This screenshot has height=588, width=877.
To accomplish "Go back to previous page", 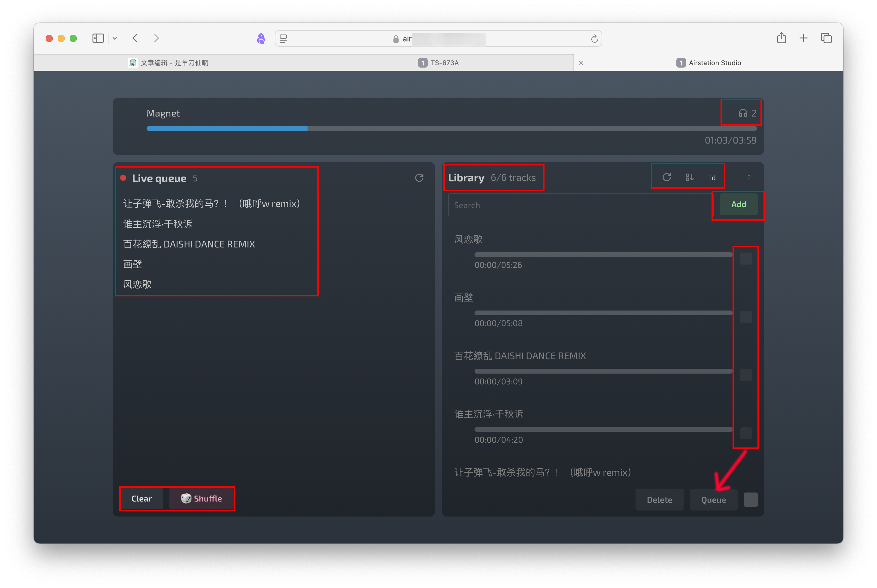I will point(135,38).
